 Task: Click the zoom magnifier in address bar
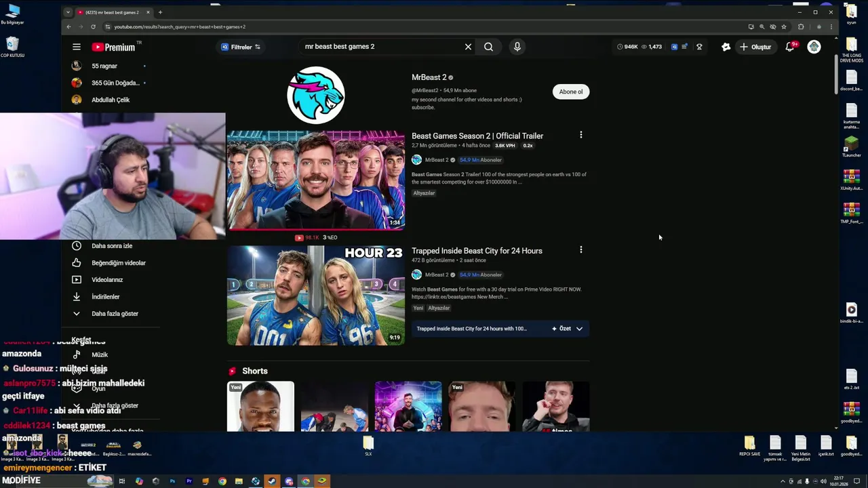point(762,26)
